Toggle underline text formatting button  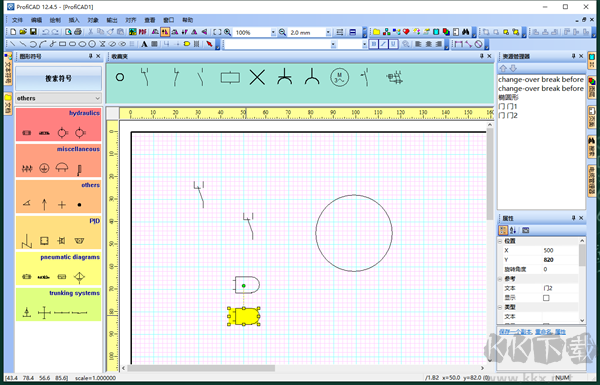(x=393, y=44)
